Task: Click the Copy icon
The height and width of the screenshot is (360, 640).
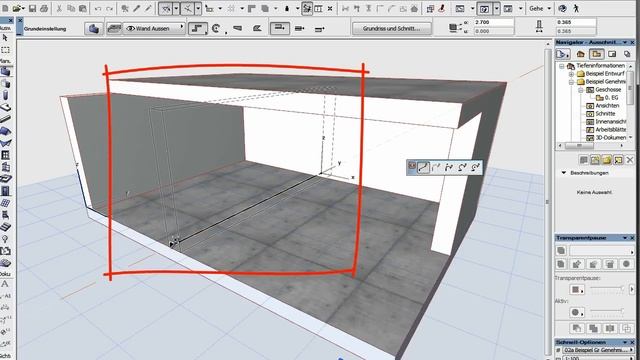Action: [x=71, y=8]
